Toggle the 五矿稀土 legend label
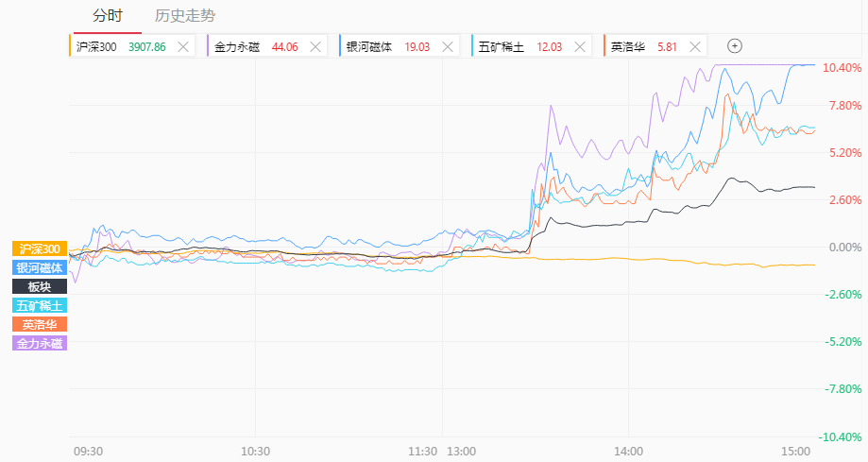 click(40, 305)
